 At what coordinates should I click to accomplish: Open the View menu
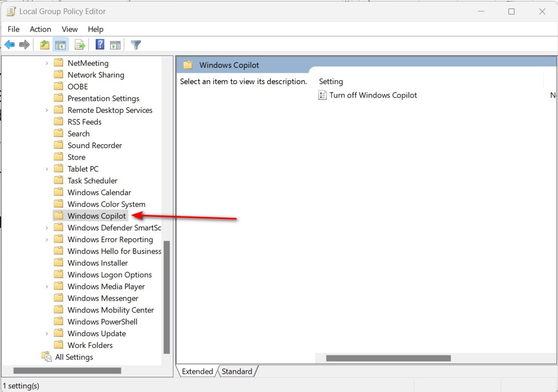coord(69,29)
